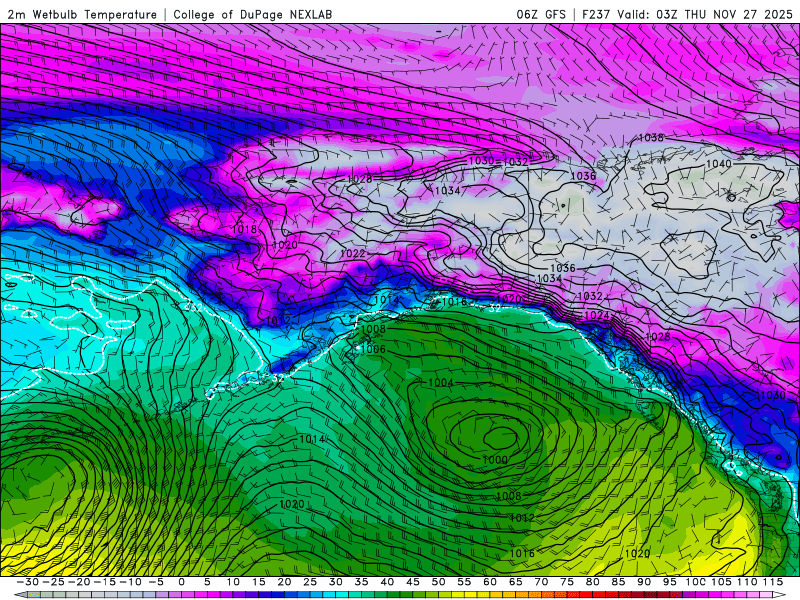Click the 35 value on the color scale
This screenshot has width=800, height=600.
click(x=361, y=582)
